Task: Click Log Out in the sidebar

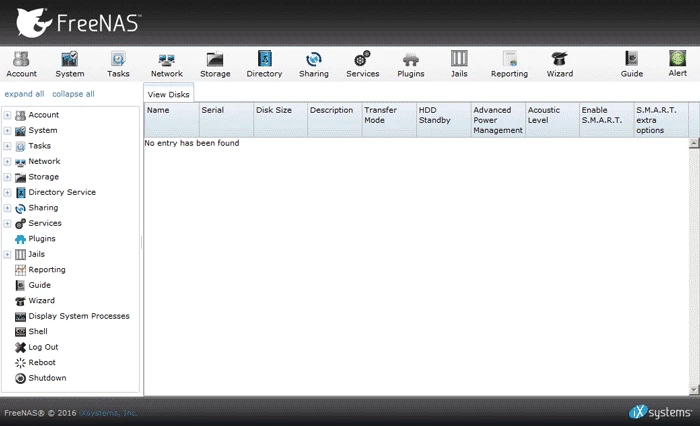Action: (43, 347)
